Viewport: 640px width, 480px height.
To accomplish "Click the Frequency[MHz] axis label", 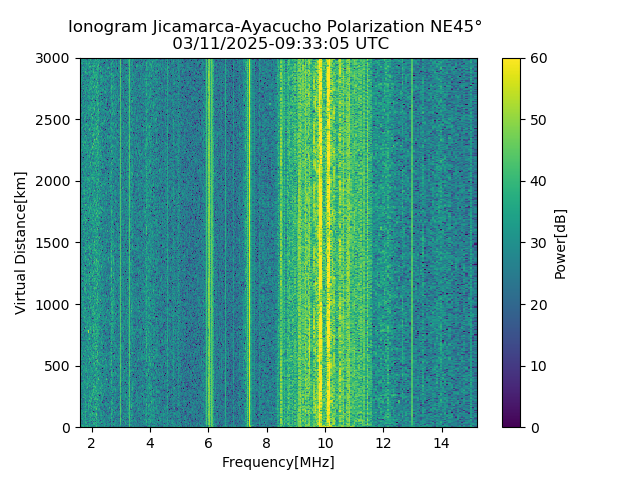I will pos(278,462).
